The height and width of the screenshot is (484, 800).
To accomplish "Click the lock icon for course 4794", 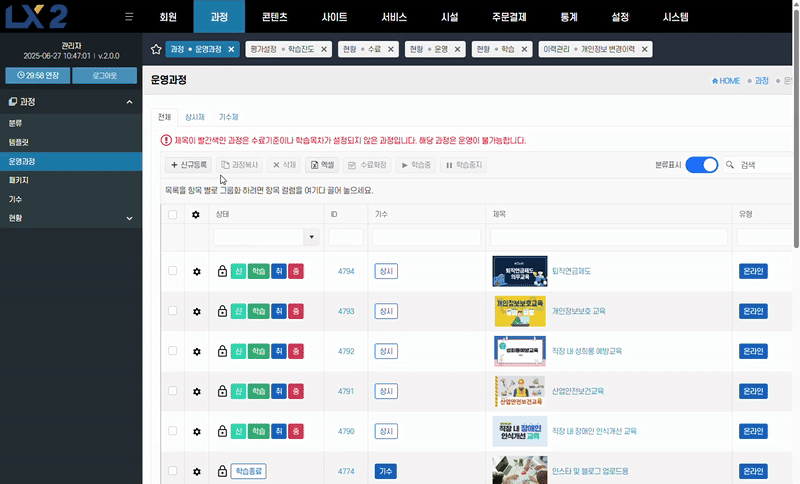I will tap(222, 271).
